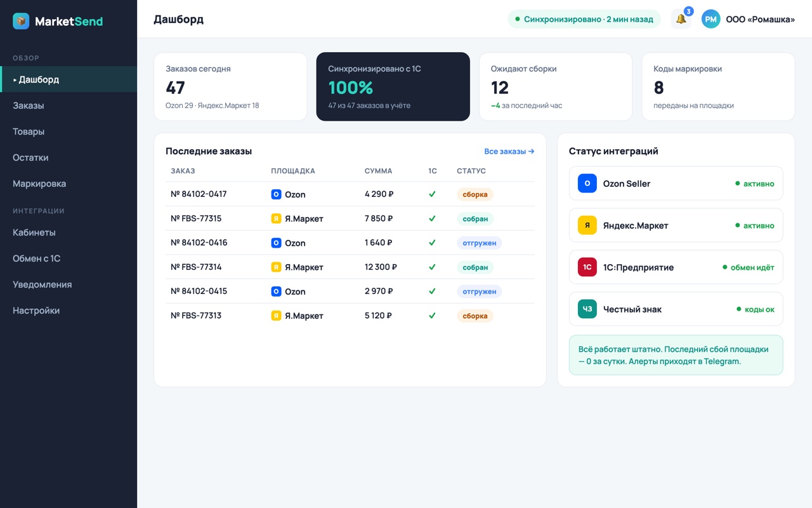Click the Ozon Seller integration icon
Screen dimensions: 812x508
point(587,184)
